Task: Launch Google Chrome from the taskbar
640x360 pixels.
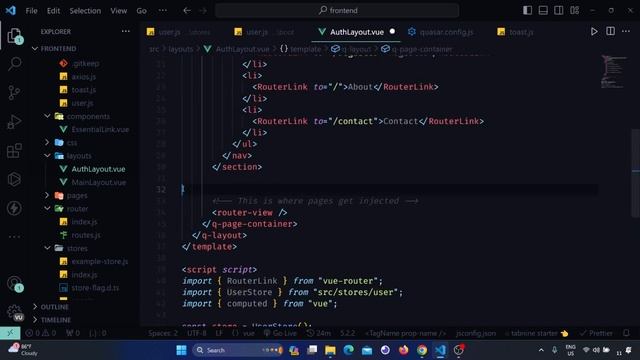Action: 422,350
